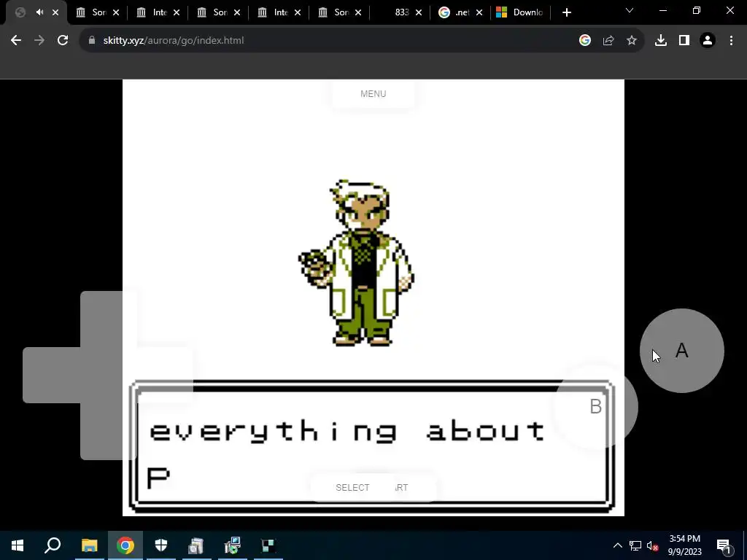The width and height of the screenshot is (747, 560).
Task: Click Chrome icon in taskbar
Action: coord(125,545)
